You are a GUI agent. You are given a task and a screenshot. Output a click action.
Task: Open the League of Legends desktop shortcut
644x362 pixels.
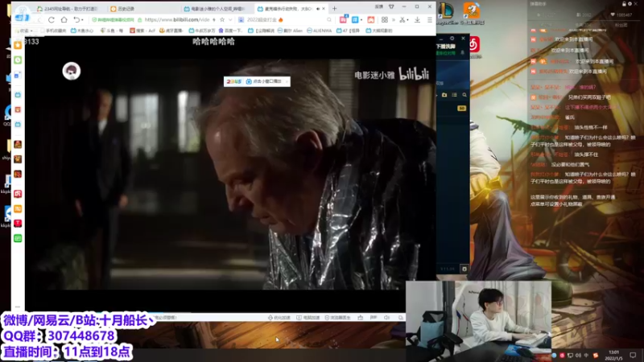point(446,12)
